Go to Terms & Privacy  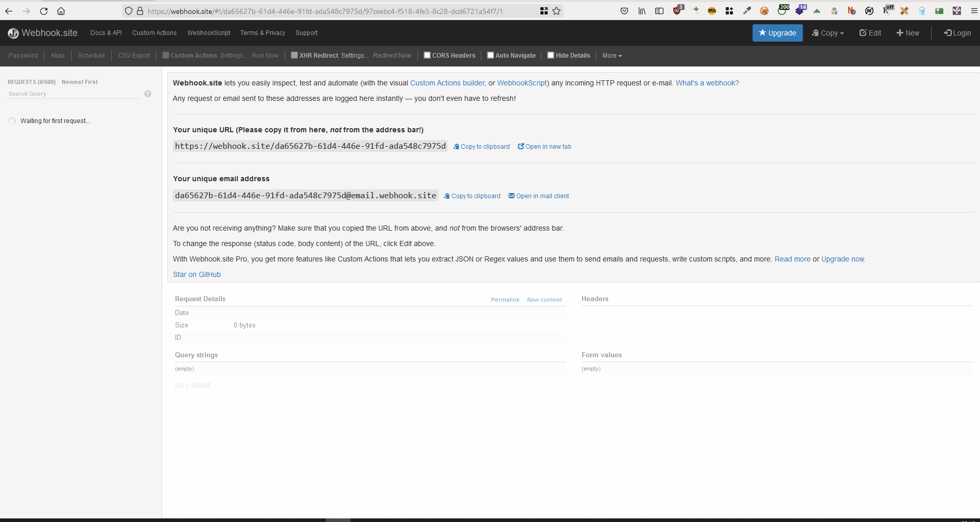coord(262,32)
